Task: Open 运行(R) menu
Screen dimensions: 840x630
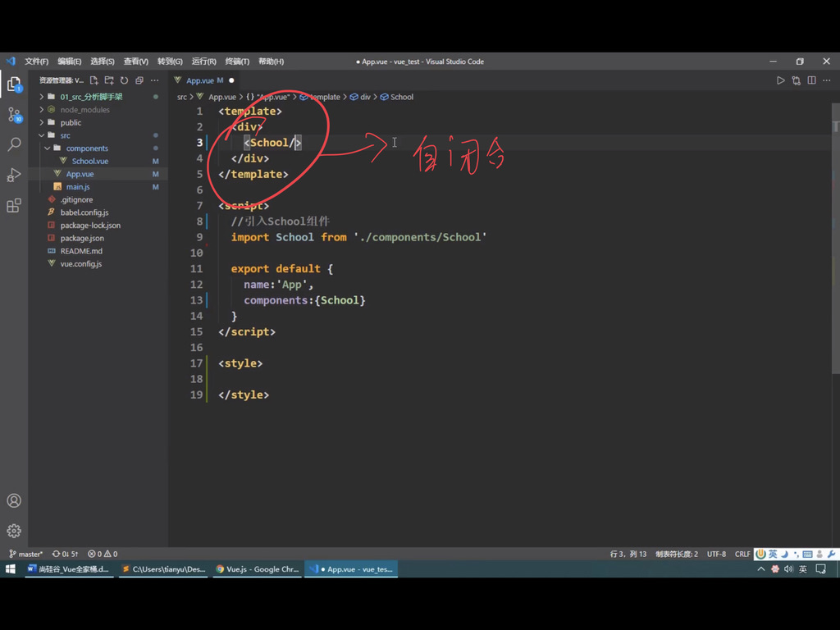Action: [204, 62]
